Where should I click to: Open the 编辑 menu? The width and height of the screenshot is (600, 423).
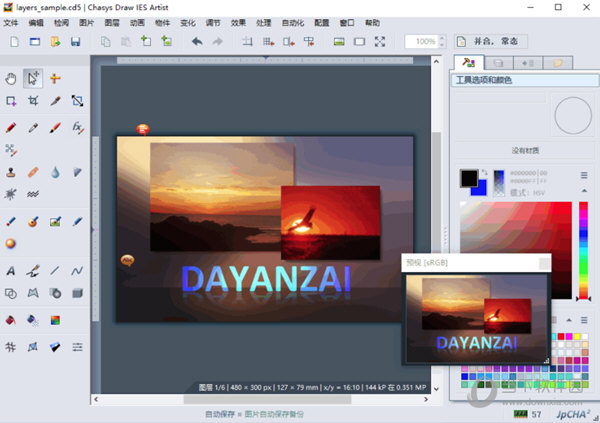[x=36, y=23]
